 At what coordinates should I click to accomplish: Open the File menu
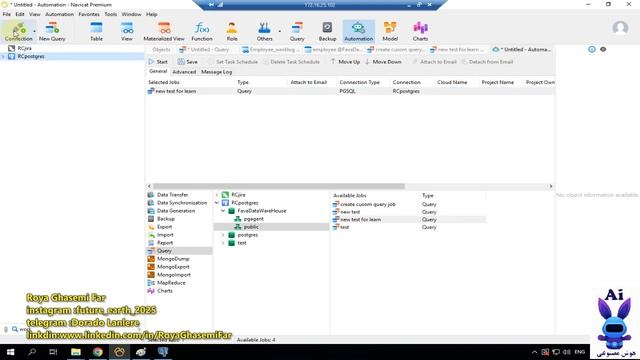tap(7, 14)
